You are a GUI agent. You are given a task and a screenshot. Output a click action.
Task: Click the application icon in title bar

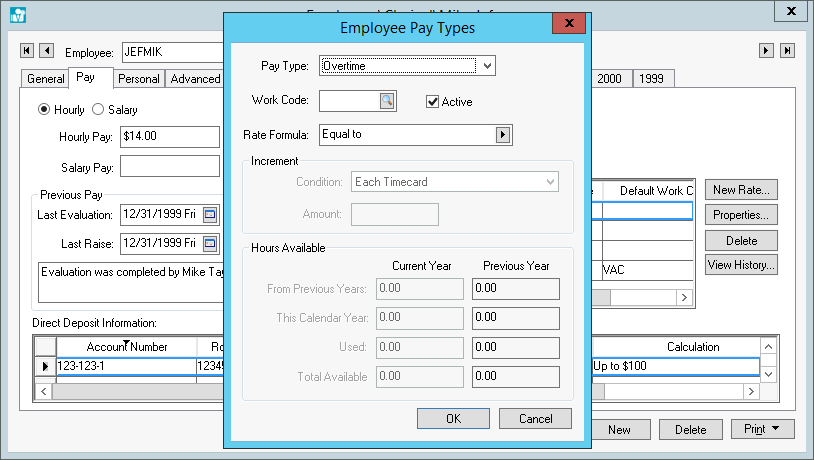pyautogui.click(x=18, y=15)
